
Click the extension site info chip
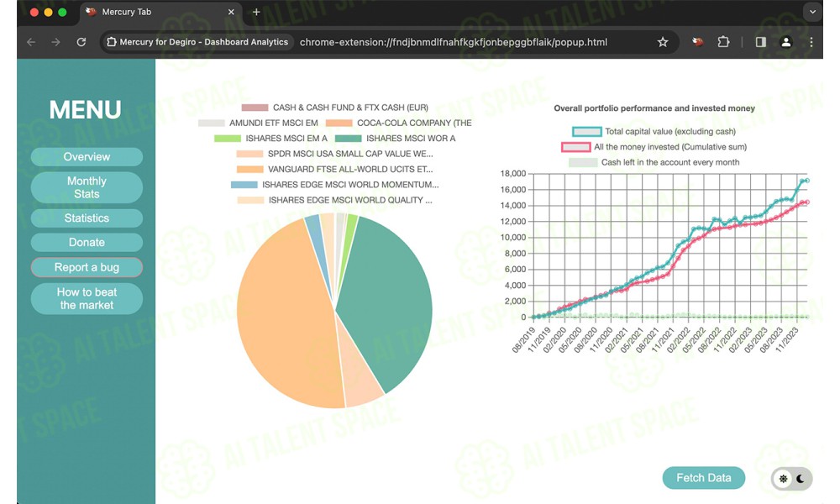point(197,42)
